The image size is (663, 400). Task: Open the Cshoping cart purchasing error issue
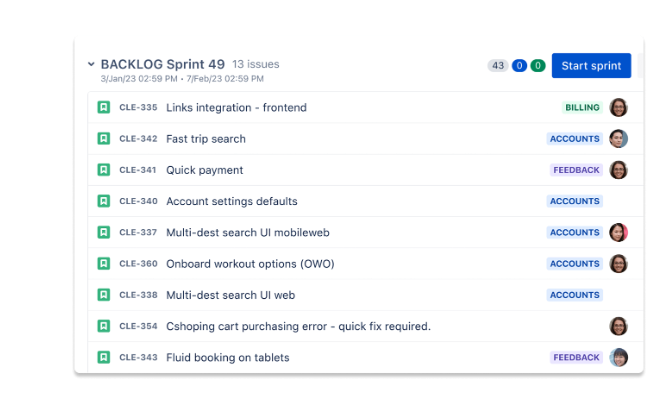coord(298,326)
